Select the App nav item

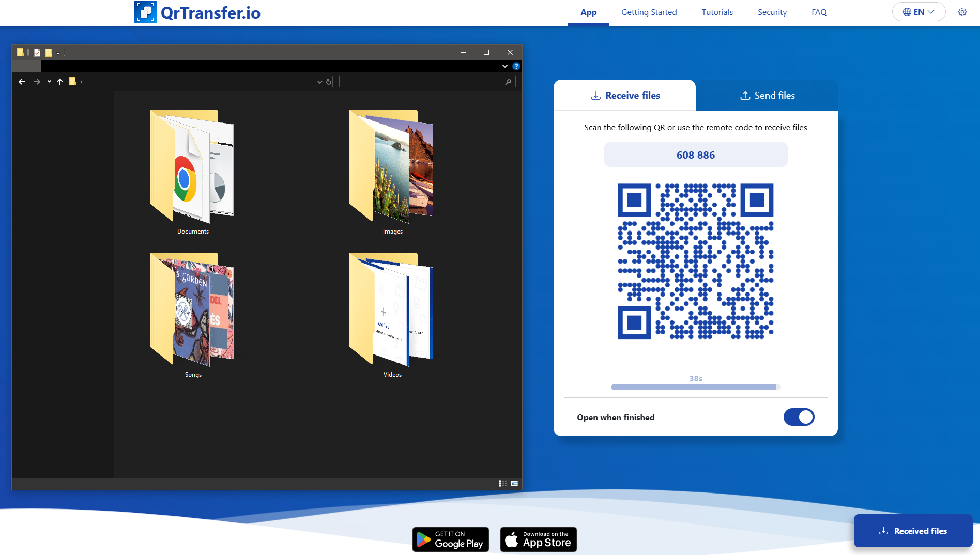[588, 12]
